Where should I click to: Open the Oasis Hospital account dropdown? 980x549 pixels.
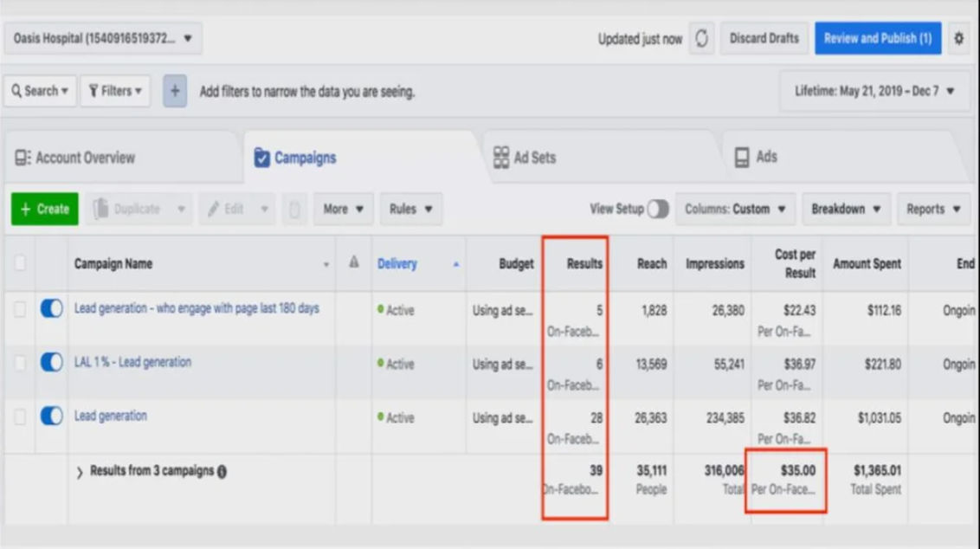[102, 39]
